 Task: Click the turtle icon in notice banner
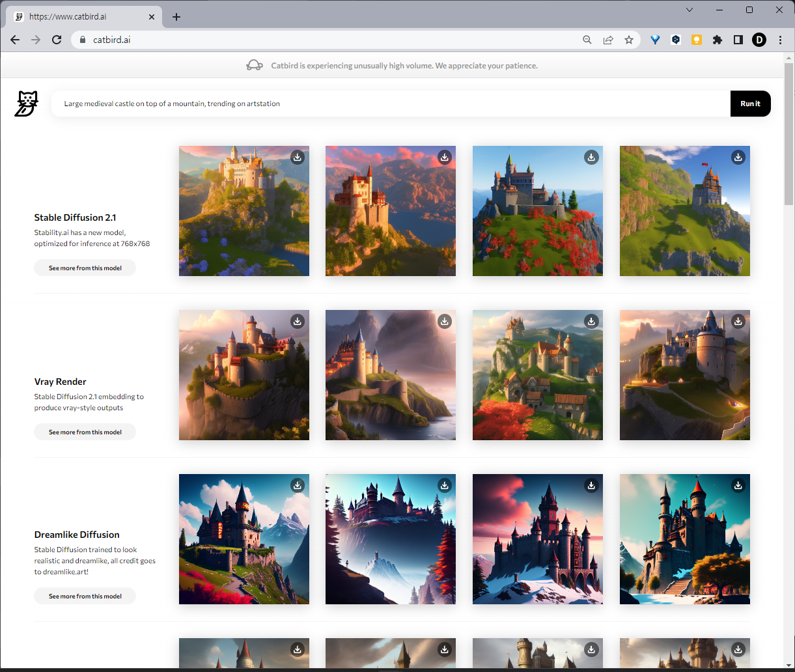coord(255,65)
